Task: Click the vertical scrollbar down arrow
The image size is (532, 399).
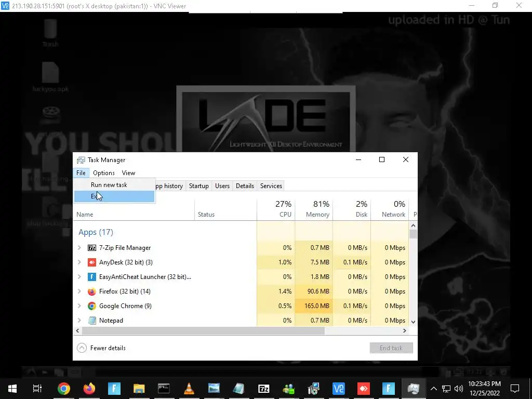Action: tap(413, 322)
